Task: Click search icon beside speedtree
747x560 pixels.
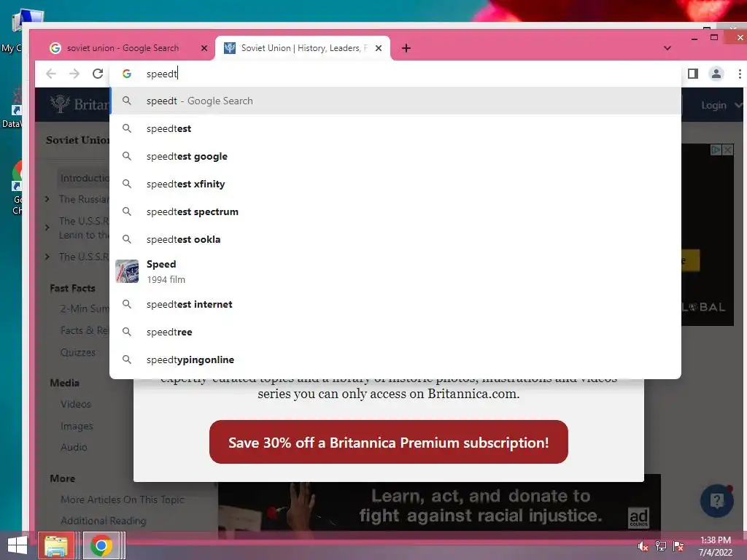Action: [x=127, y=332]
